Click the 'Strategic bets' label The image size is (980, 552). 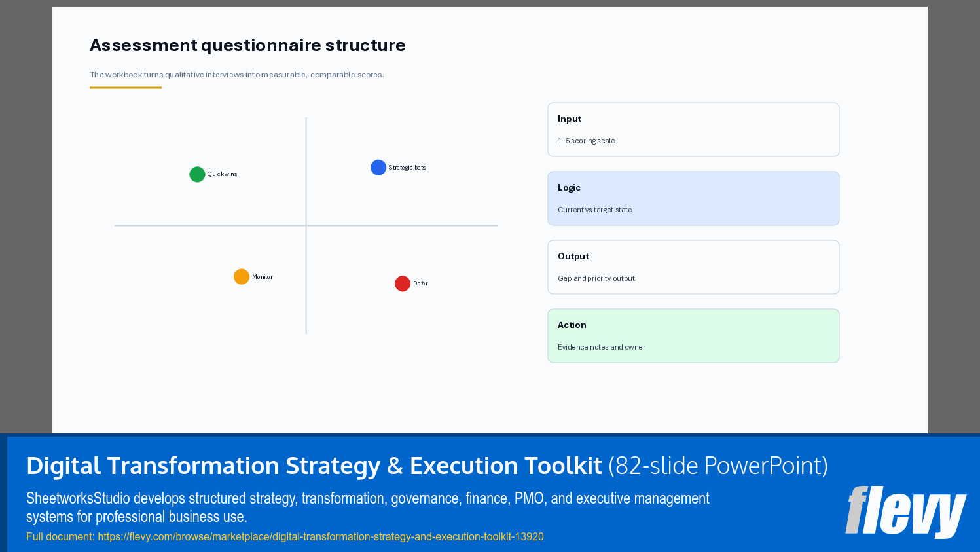pyautogui.click(x=407, y=168)
